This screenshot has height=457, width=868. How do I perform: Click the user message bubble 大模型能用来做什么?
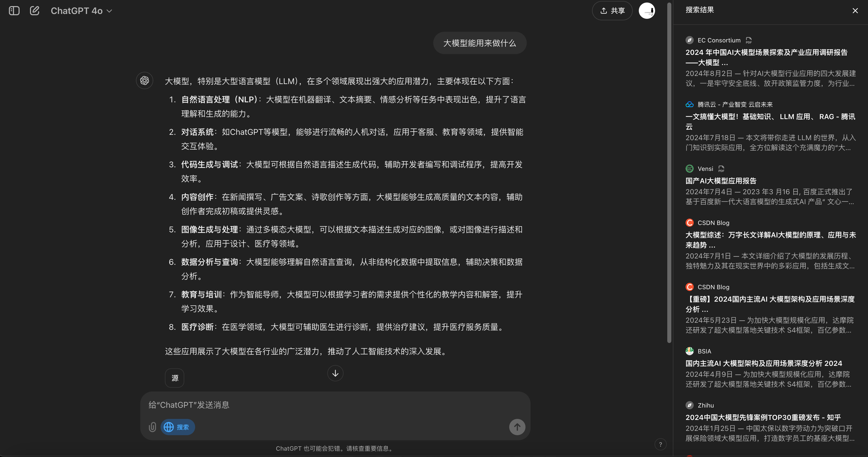point(479,43)
